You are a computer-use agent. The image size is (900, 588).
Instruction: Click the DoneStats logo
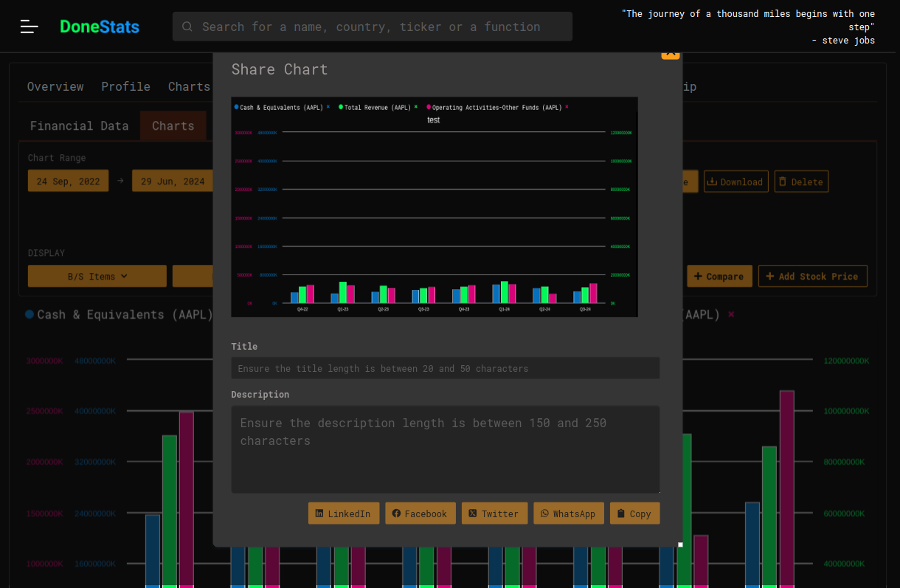click(100, 27)
